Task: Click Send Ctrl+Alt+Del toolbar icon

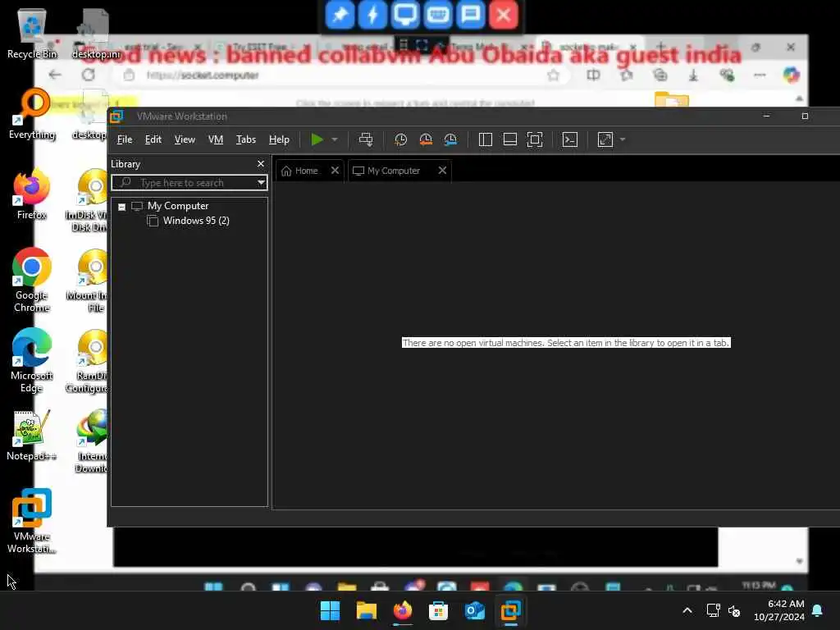Action: pyautogui.click(x=366, y=139)
